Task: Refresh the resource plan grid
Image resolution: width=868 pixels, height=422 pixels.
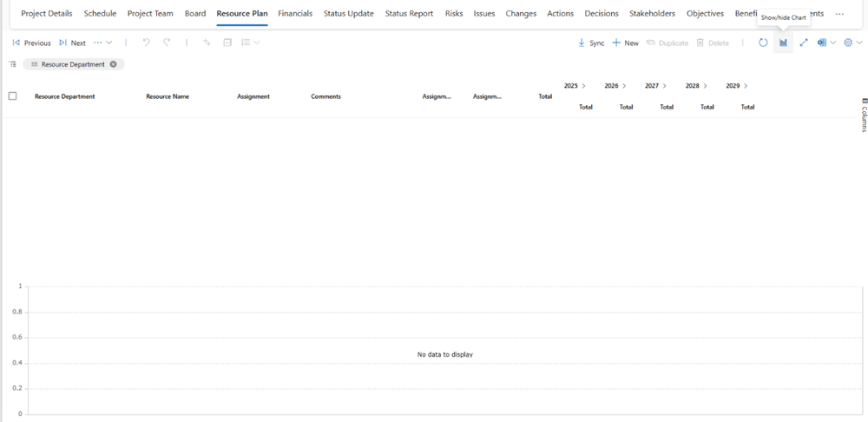Action: tap(763, 43)
